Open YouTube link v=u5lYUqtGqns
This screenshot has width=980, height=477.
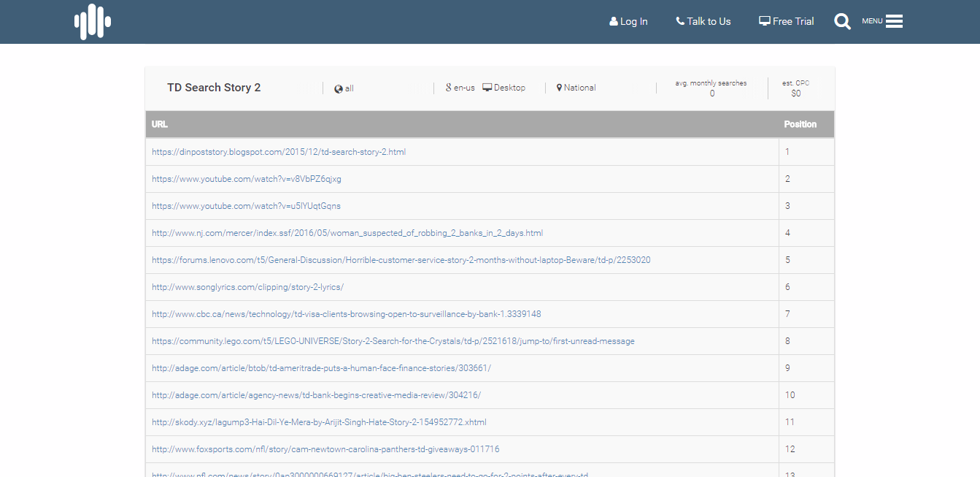246,206
